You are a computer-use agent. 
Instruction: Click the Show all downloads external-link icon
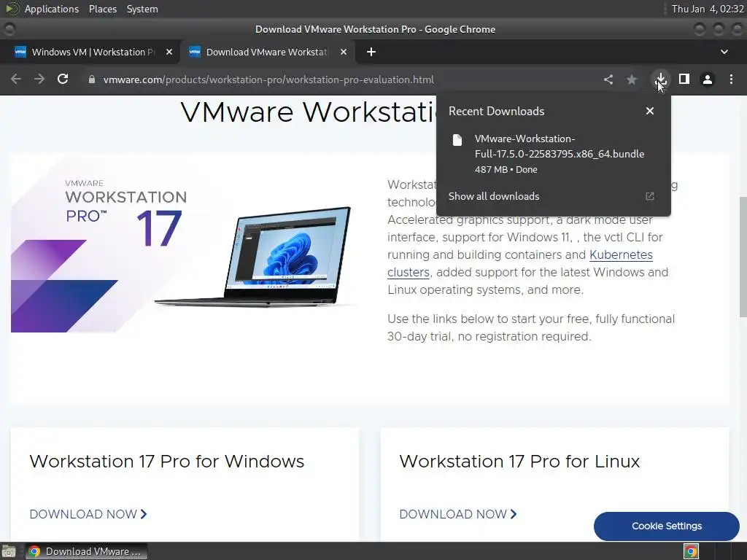click(650, 196)
